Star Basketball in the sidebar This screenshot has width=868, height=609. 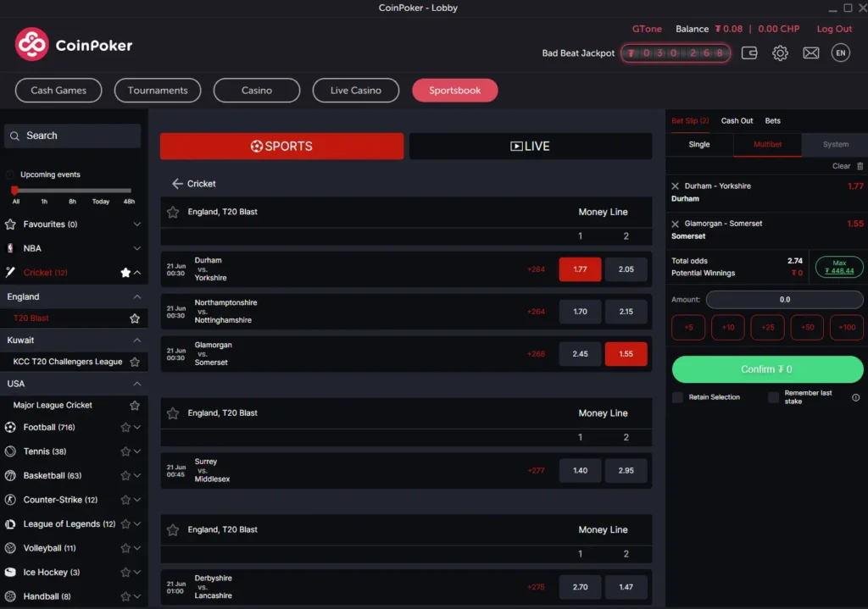(125, 476)
